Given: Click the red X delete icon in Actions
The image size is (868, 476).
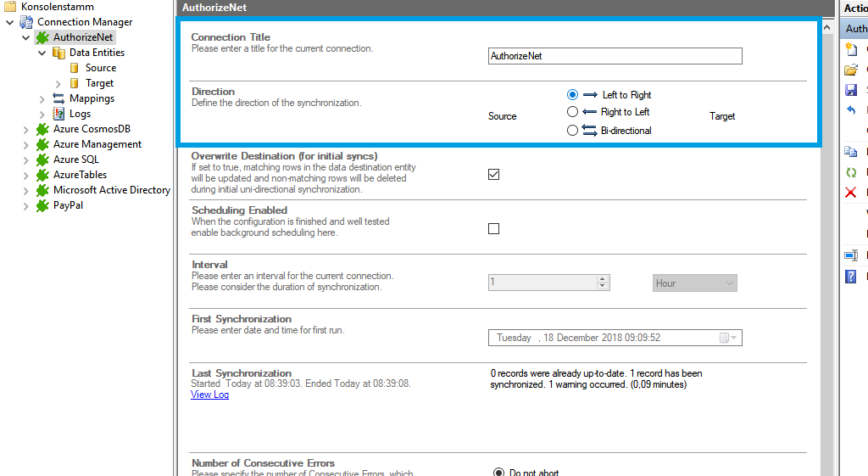Looking at the screenshot, I should (851, 193).
